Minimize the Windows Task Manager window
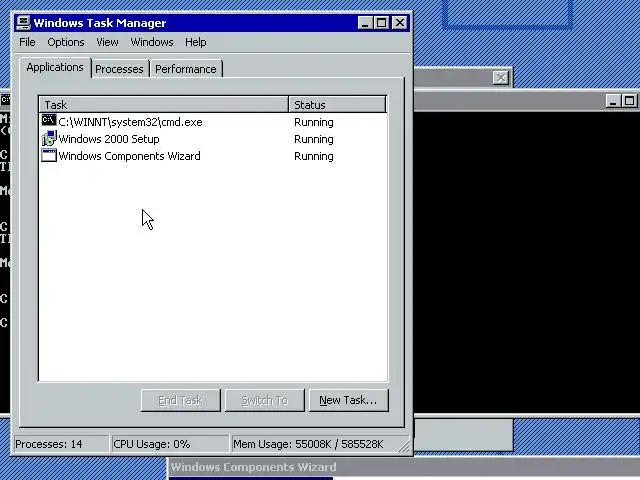The width and height of the screenshot is (640, 480). [x=365, y=23]
